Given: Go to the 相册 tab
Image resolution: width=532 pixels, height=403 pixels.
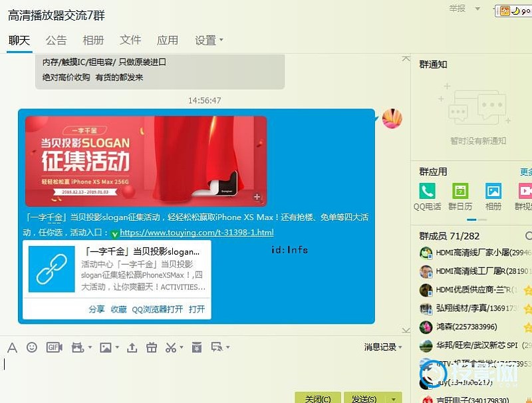Looking at the screenshot, I should coord(93,41).
